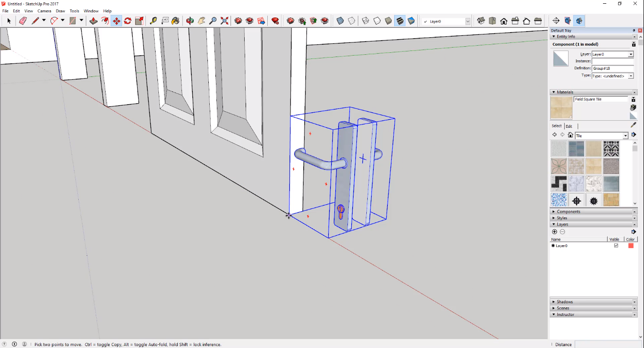The image size is (644, 348).
Task: Switch to materials Edit tab
Action: [x=569, y=126]
